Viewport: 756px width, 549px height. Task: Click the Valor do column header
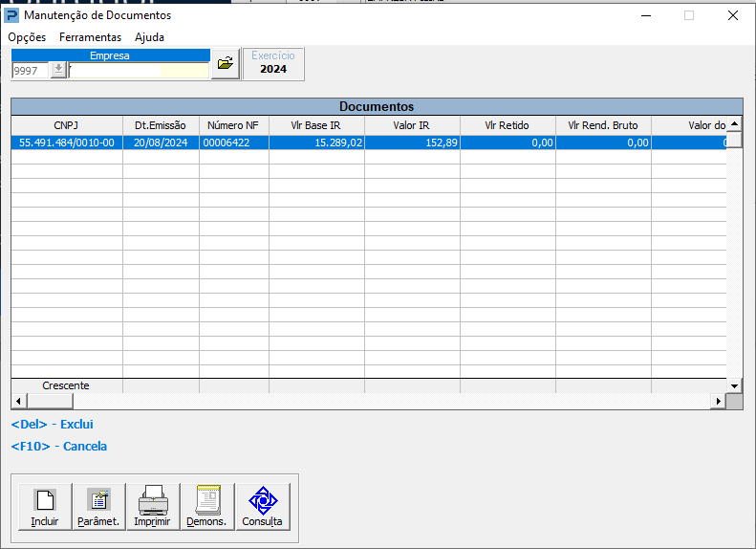coord(689,125)
